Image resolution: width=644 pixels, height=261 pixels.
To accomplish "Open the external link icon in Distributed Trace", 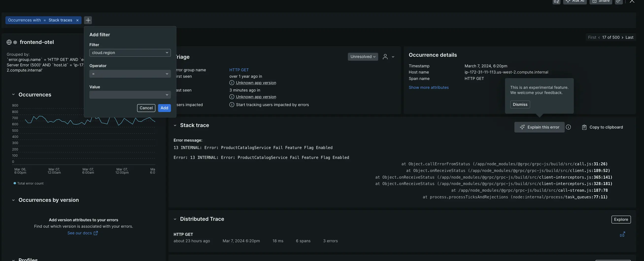I will [x=623, y=234].
